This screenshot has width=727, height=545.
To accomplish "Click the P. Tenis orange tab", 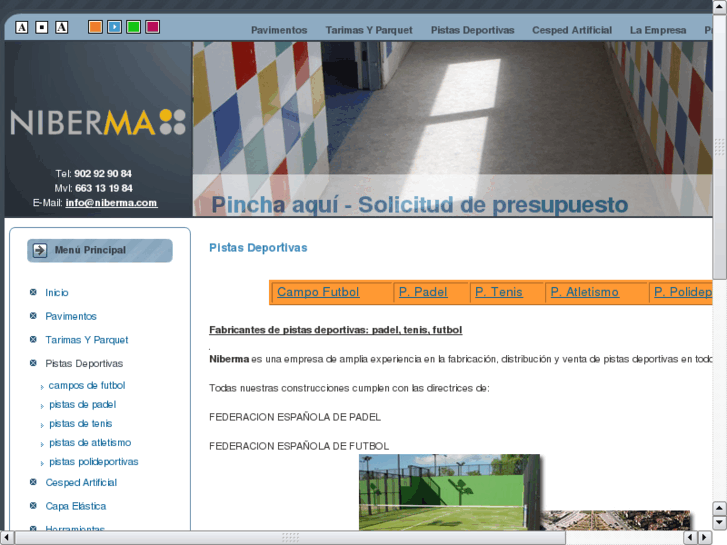I will (499, 292).
